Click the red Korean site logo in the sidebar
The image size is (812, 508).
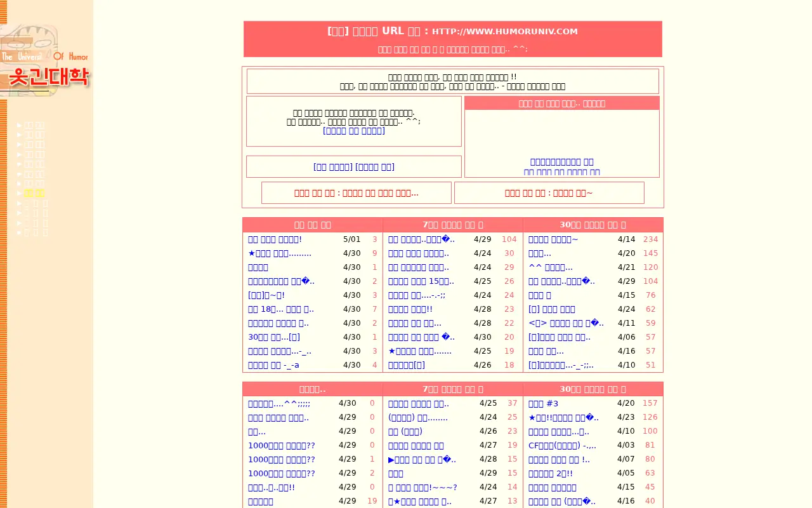[x=48, y=77]
